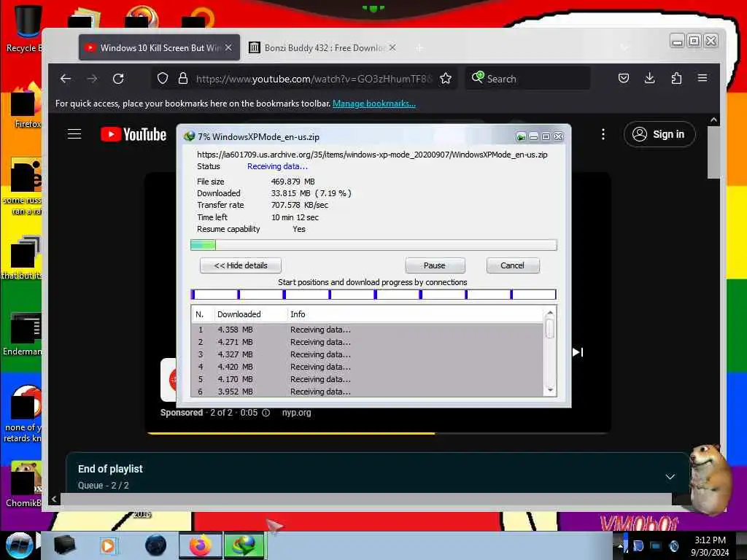Select connection row with 4.420 MB
Image resolution: width=747 pixels, height=560 pixels.
[368, 367]
